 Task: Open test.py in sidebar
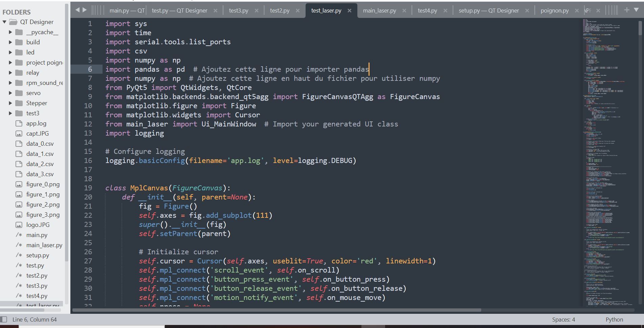click(35, 265)
